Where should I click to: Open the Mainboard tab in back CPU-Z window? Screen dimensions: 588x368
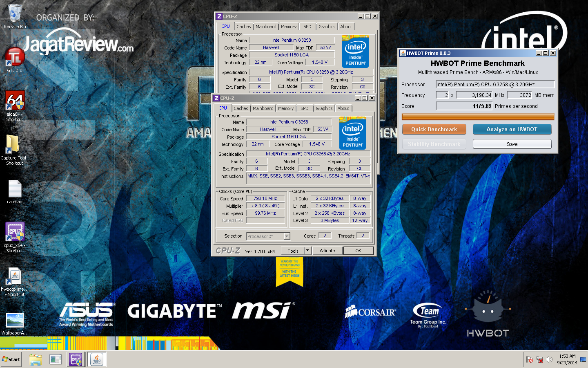click(266, 27)
